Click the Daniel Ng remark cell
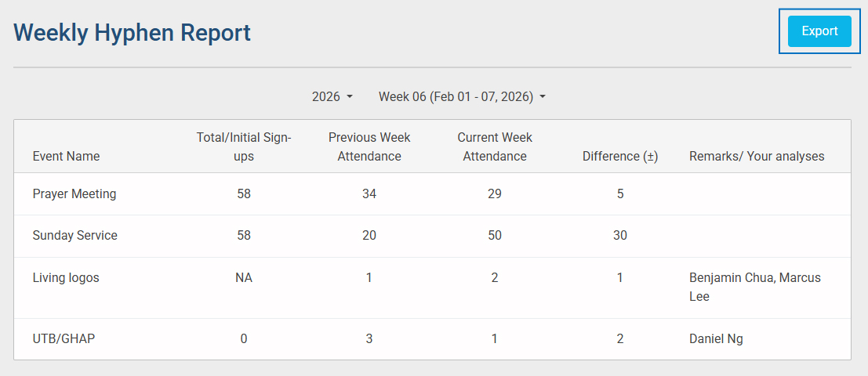 pyautogui.click(x=716, y=339)
